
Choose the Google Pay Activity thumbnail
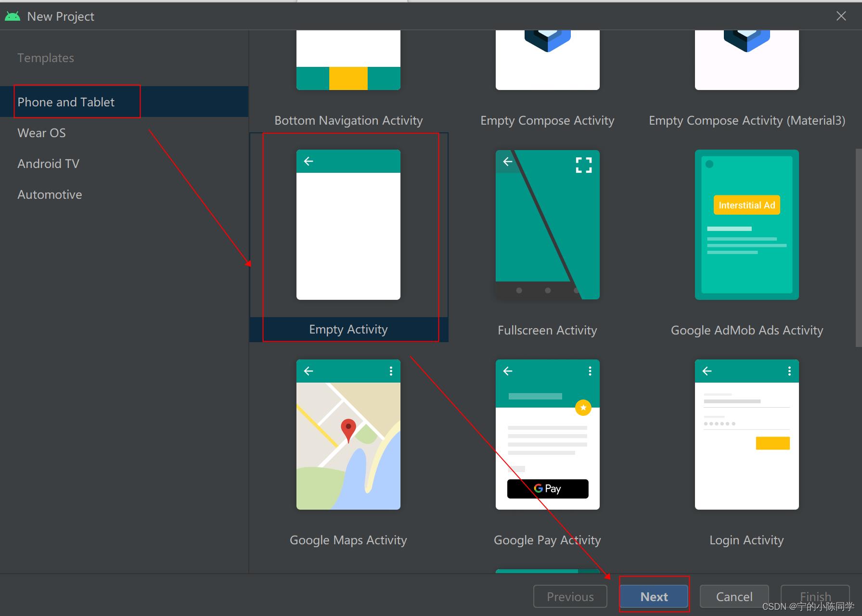coord(548,435)
